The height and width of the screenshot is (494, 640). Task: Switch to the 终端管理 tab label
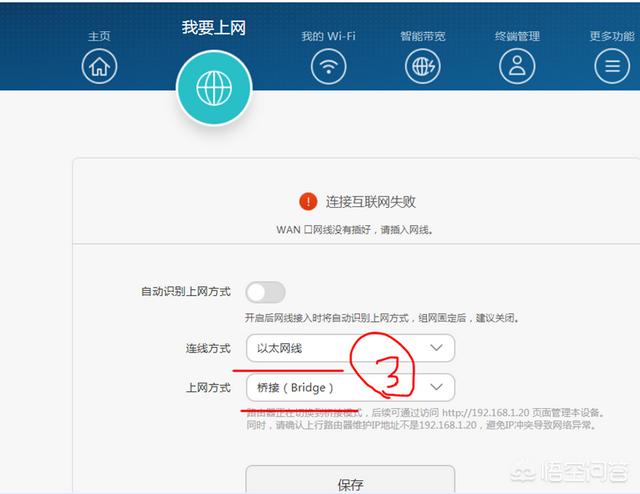click(517, 36)
